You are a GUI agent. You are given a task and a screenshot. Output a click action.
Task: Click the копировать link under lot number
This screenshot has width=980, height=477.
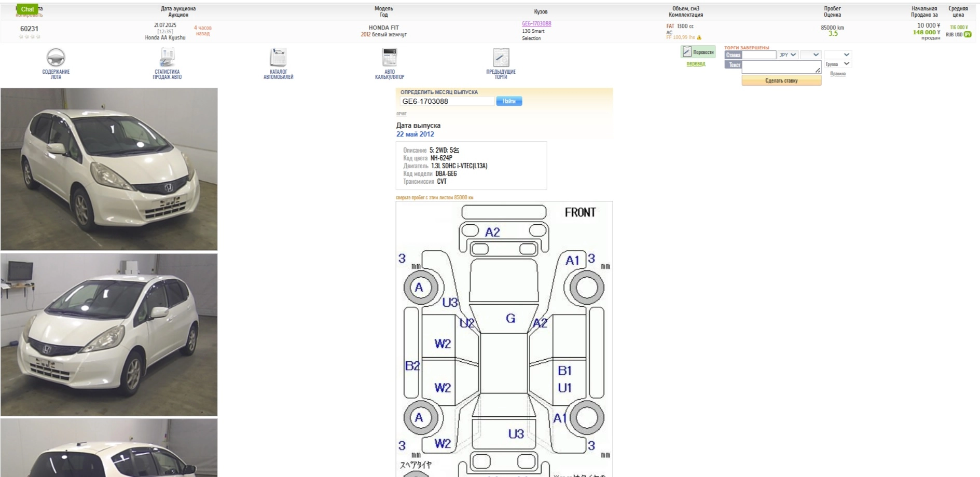pos(30,15)
